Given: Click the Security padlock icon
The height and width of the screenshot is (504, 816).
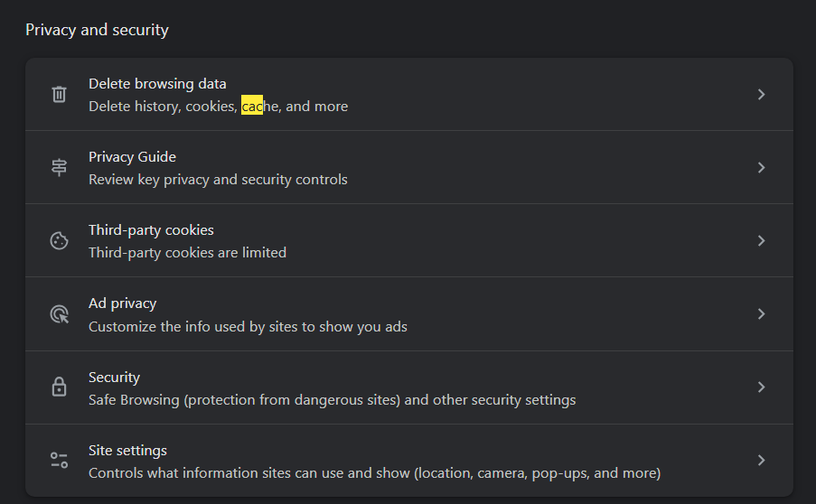Looking at the screenshot, I should (59, 387).
